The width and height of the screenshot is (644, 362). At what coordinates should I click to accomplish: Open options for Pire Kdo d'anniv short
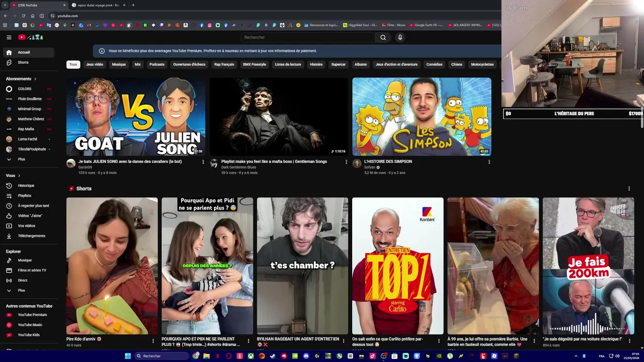click(x=153, y=341)
